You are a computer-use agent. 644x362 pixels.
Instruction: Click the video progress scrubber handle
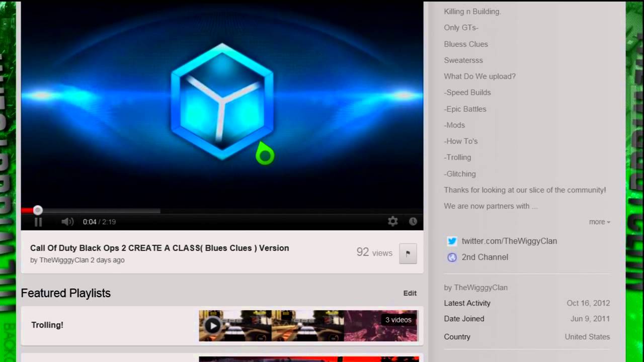coord(38,210)
